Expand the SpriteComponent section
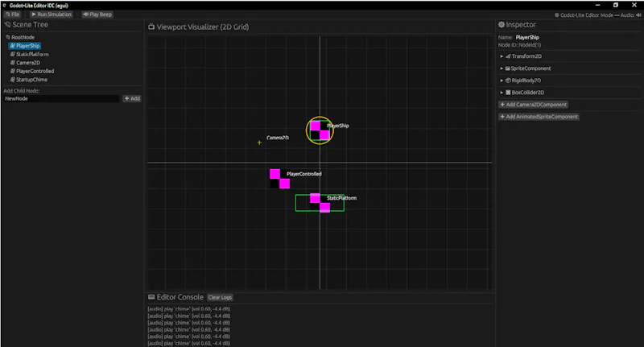The image size is (644, 347). (502, 68)
